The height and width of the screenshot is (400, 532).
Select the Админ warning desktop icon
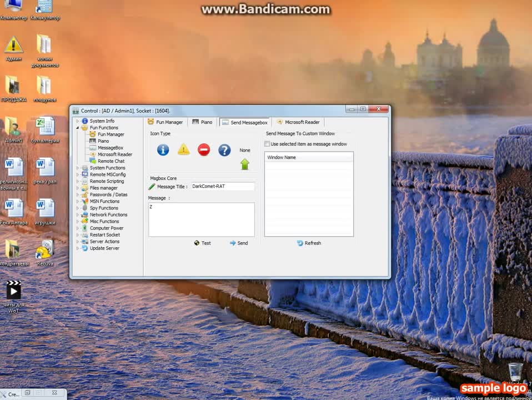[13, 48]
